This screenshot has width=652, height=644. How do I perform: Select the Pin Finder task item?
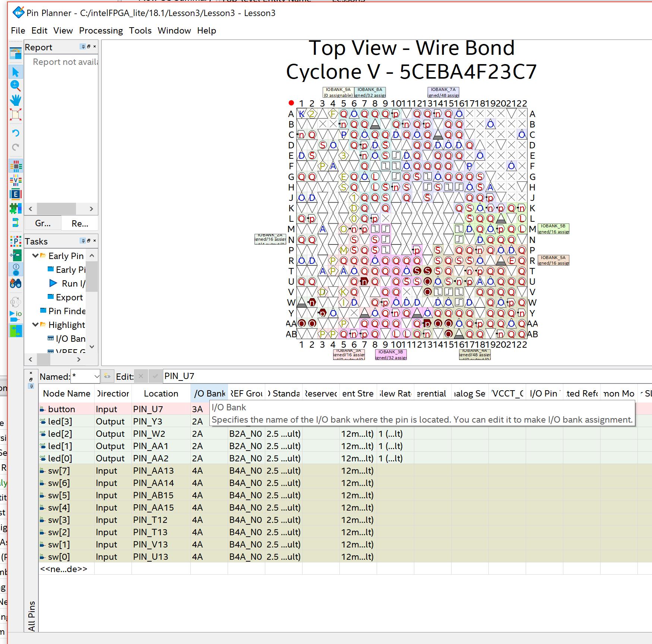(67, 311)
